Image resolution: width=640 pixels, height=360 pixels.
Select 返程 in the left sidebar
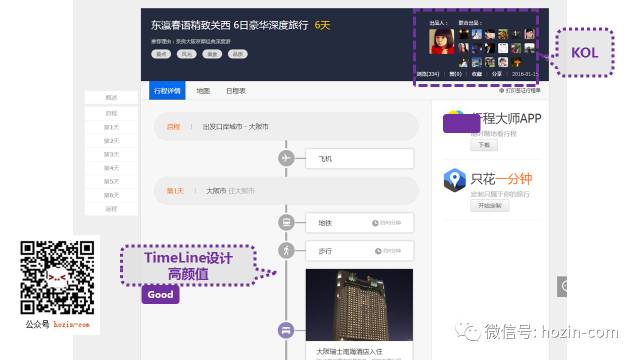coord(111,209)
